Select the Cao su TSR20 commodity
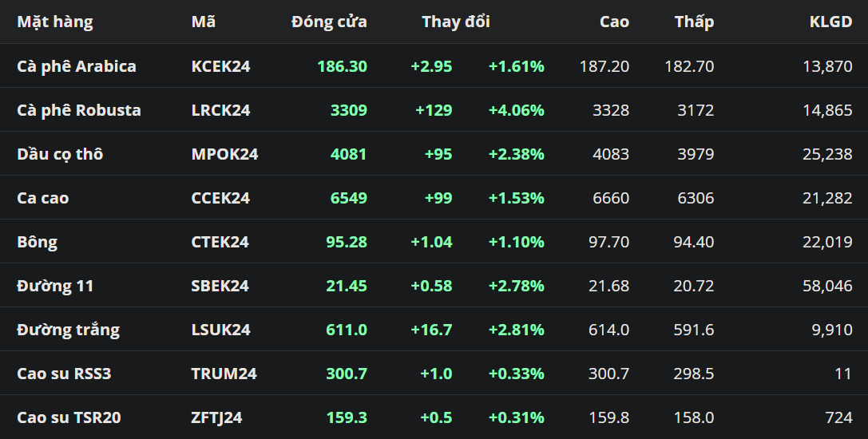This screenshot has height=439, width=868. [69, 417]
